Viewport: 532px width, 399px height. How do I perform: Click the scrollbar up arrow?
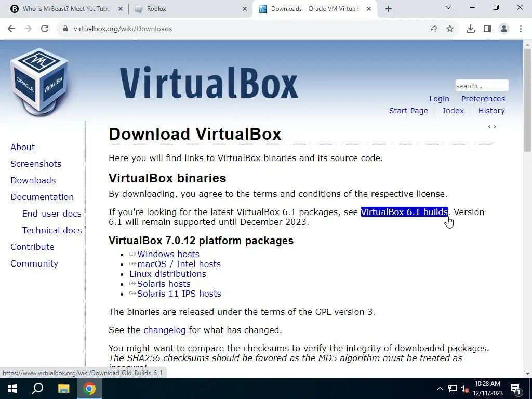coord(528,45)
